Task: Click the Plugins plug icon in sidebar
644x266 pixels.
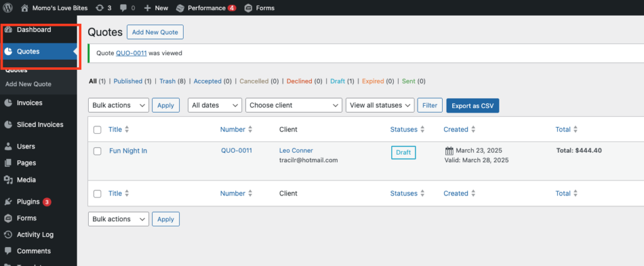Action: (x=8, y=202)
